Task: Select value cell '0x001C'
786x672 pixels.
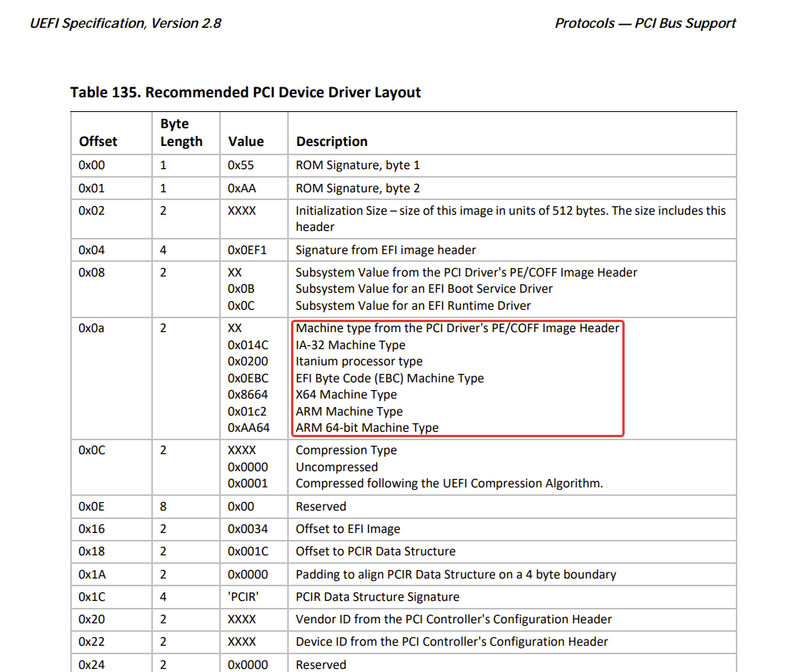Action: click(248, 552)
